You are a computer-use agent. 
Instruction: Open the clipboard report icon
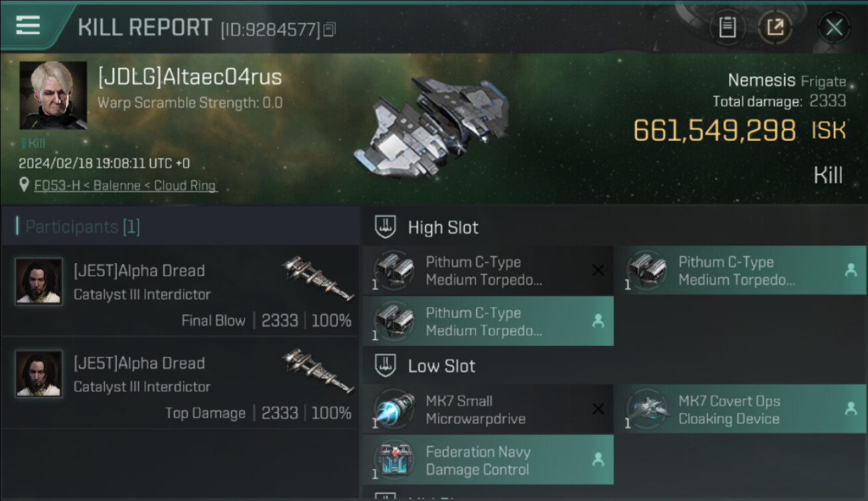[x=727, y=27]
